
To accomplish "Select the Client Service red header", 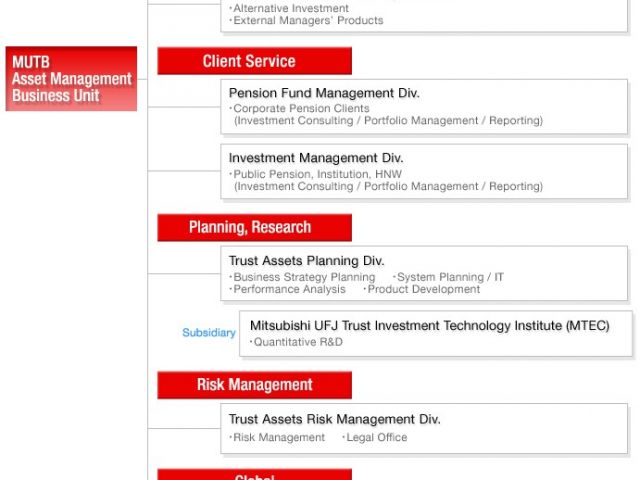I will coord(254,61).
